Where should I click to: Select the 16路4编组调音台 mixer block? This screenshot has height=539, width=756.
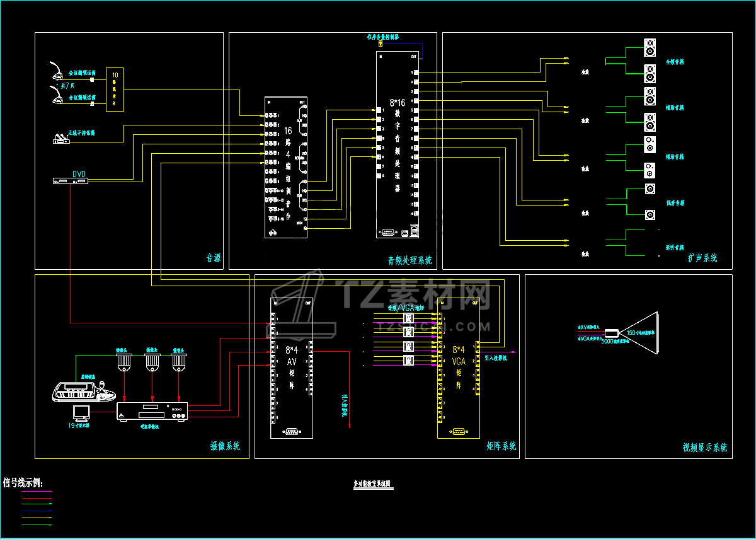point(285,167)
